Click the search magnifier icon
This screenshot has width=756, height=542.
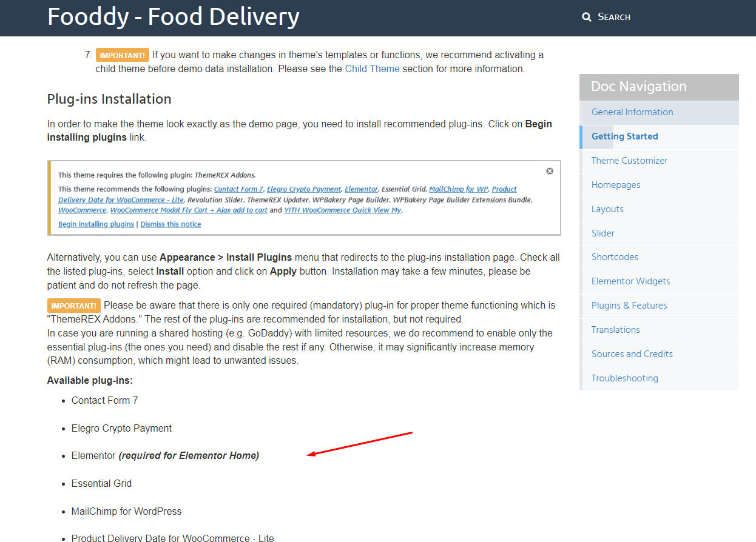pos(587,17)
